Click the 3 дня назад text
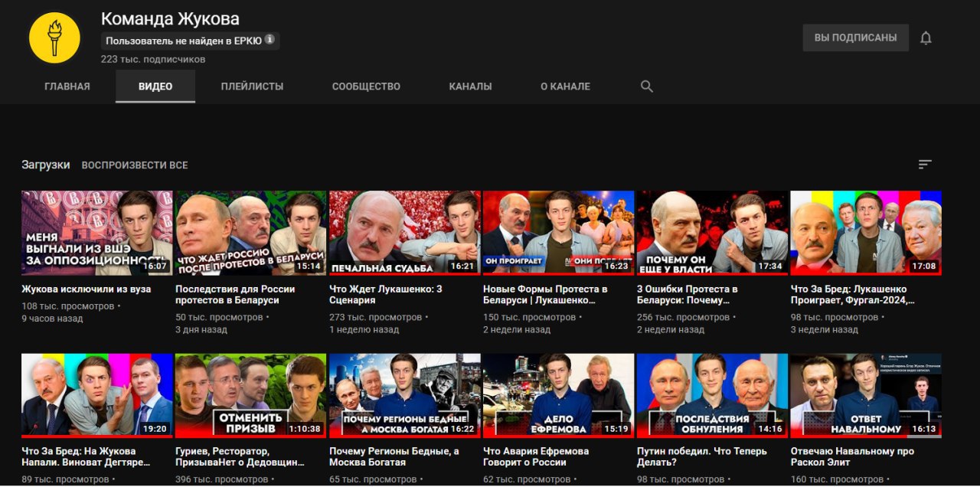The image size is (980, 487). (201, 329)
